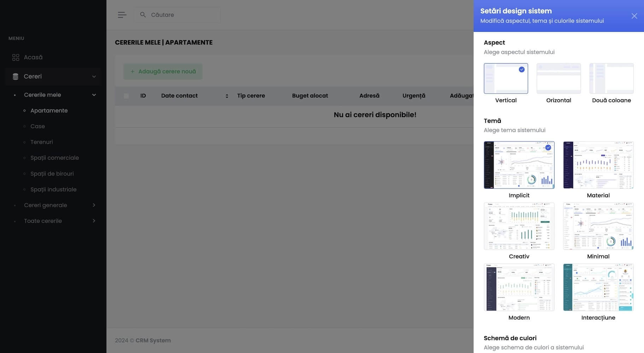Collapse the Cererile mele submenu
Image resolution: width=644 pixels, height=353 pixels.
pyautogui.click(x=94, y=95)
